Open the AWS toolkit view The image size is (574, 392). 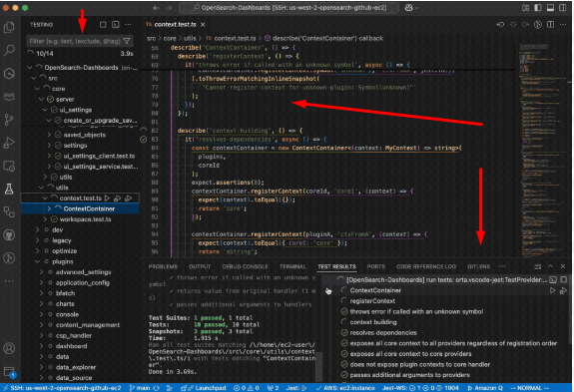(9, 96)
